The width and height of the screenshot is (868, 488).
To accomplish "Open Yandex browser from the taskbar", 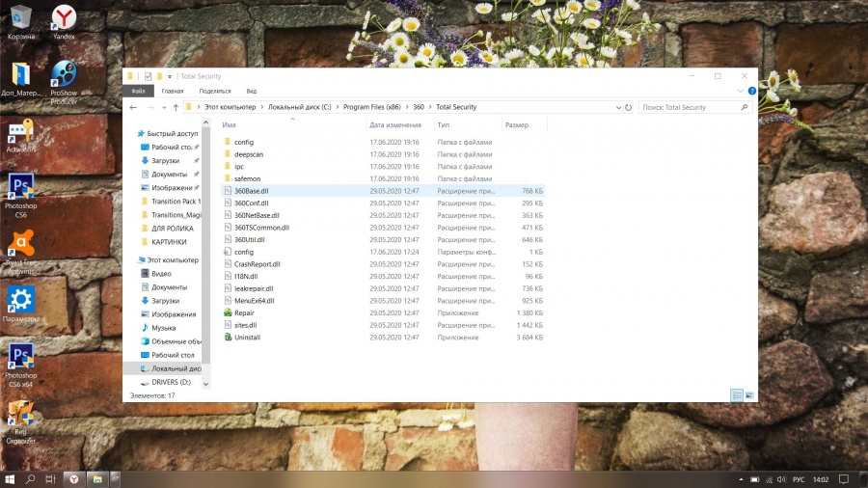I will 73,479.
